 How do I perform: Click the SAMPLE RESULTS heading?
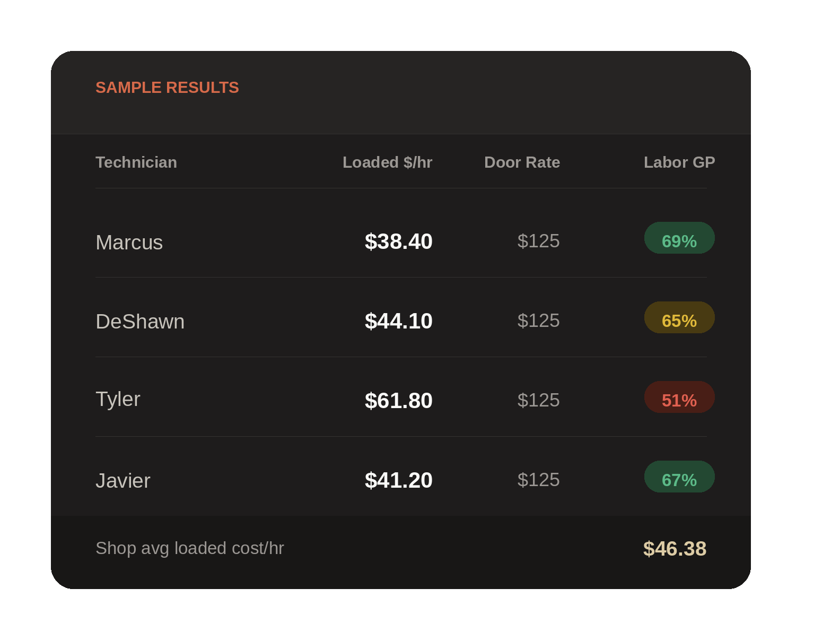point(167,88)
